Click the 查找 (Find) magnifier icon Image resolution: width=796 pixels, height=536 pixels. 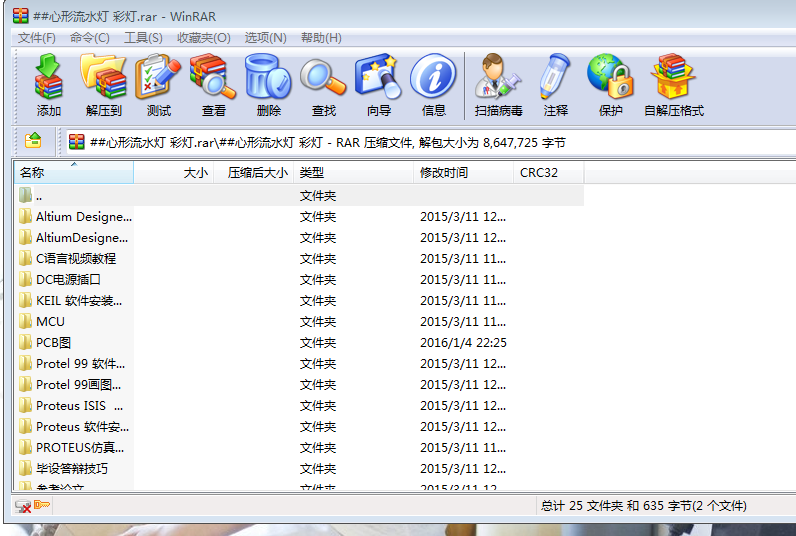(323, 77)
